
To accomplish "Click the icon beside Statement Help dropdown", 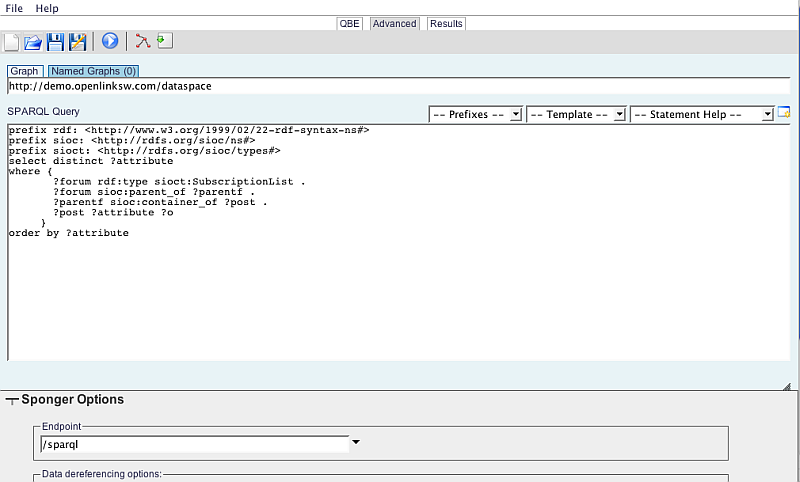I will click(x=784, y=113).
